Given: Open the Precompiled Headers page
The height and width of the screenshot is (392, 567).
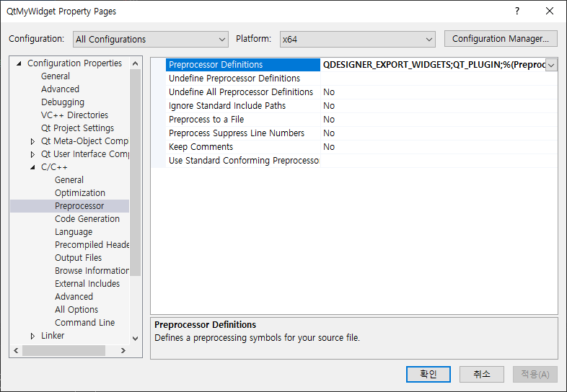Looking at the screenshot, I should 92,245.
